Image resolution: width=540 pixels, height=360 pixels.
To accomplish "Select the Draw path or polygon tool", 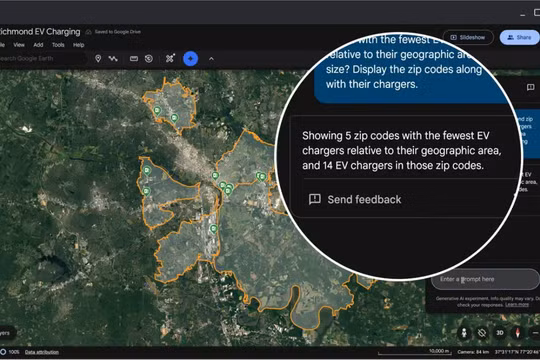I will 113,59.
